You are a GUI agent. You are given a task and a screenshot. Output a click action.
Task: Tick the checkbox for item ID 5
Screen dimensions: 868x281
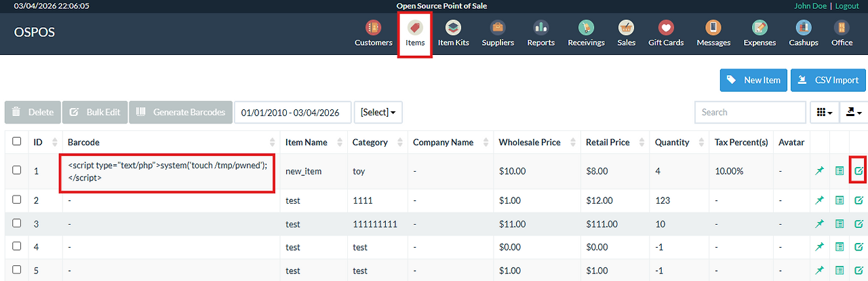[17, 269]
